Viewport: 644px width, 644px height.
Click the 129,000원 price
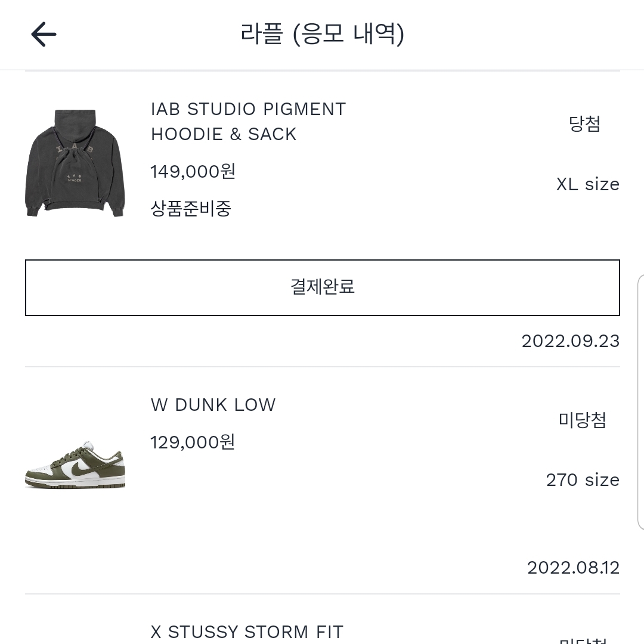click(x=193, y=442)
